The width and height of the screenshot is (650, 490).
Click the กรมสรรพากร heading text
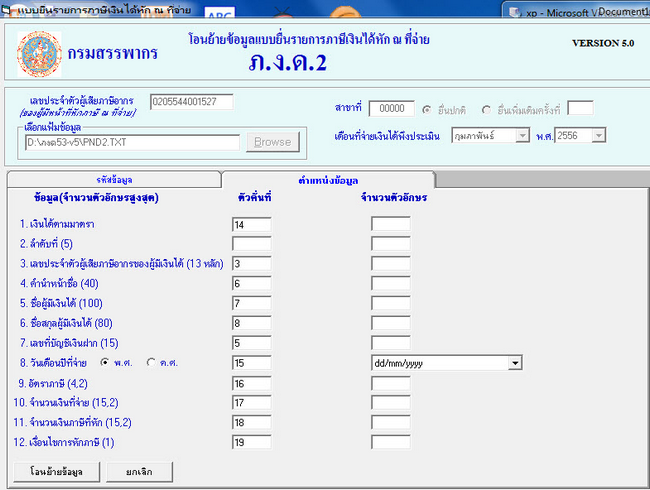pyautogui.click(x=113, y=53)
